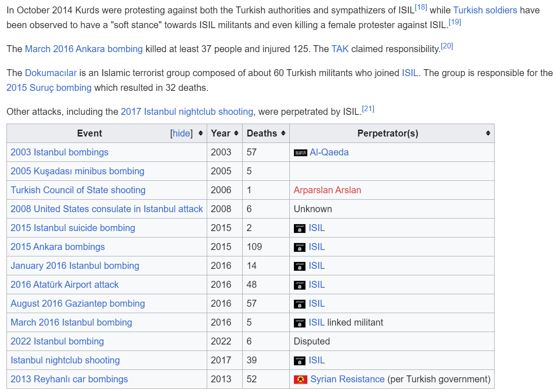Select 'Disputed' perpetrator cell
The width and height of the screenshot is (556, 392).
[x=392, y=341]
